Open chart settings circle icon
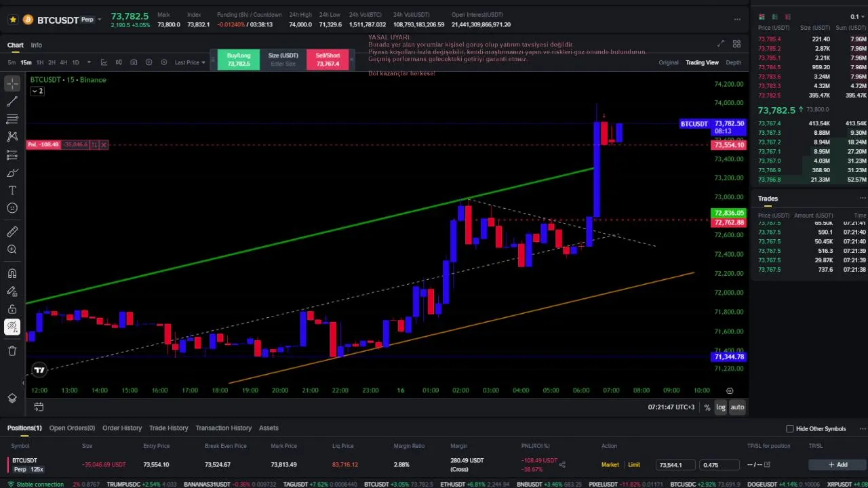 point(163,62)
